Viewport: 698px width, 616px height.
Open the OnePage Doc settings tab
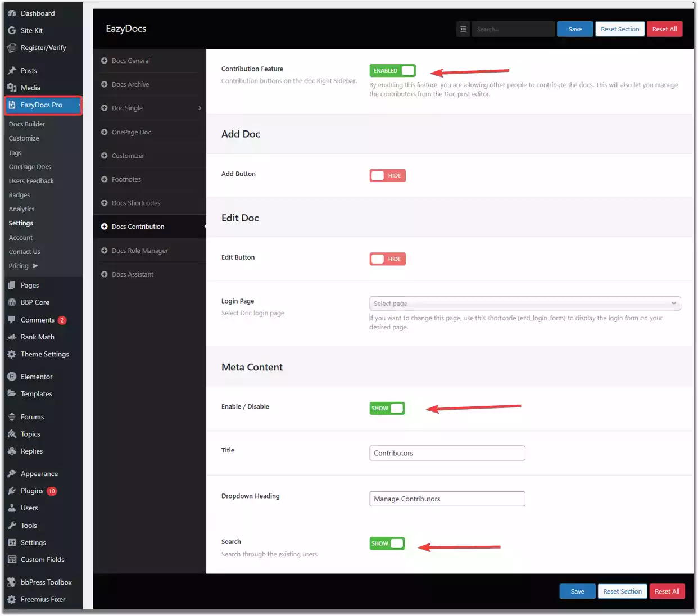(149, 132)
